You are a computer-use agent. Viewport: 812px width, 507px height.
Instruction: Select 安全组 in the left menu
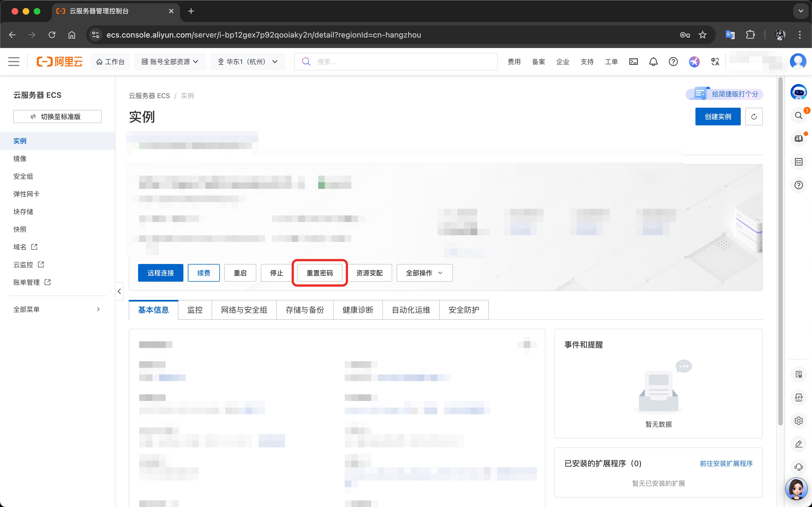[x=23, y=176]
